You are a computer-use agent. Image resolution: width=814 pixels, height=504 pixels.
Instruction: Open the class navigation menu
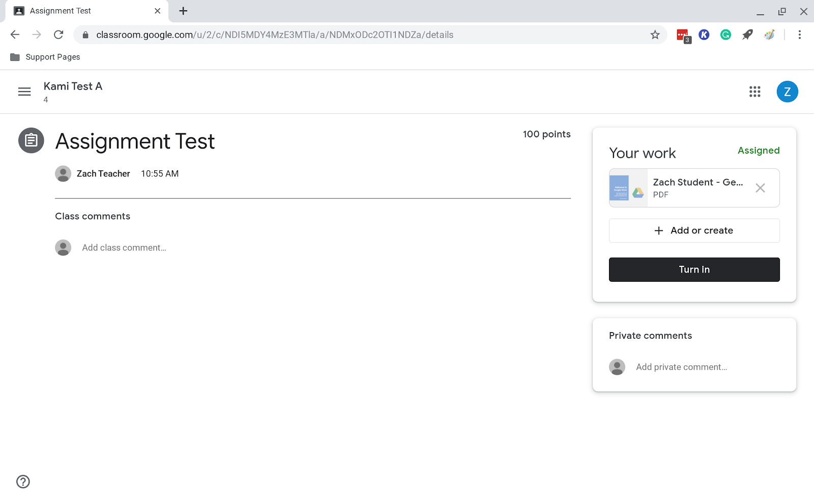click(x=24, y=92)
